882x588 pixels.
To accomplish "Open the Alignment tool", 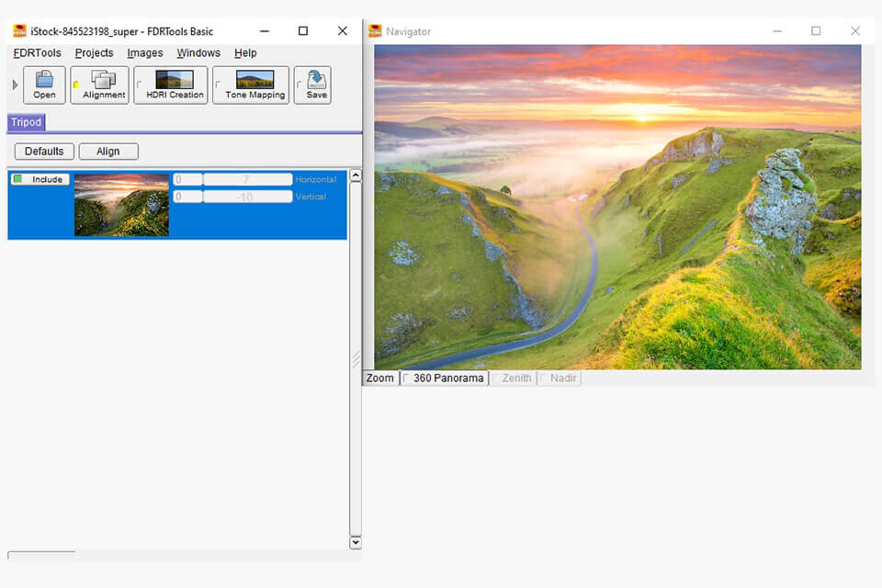I will point(101,85).
